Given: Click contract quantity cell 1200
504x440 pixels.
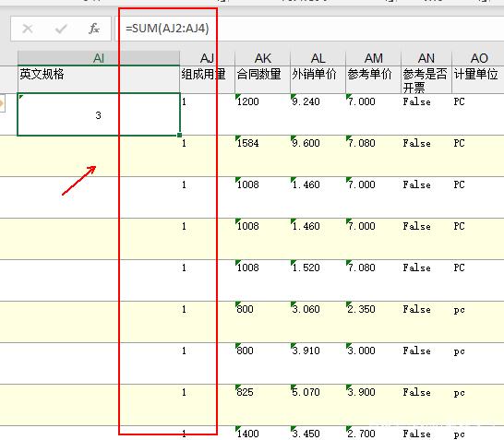Looking at the screenshot, I should [x=262, y=114].
